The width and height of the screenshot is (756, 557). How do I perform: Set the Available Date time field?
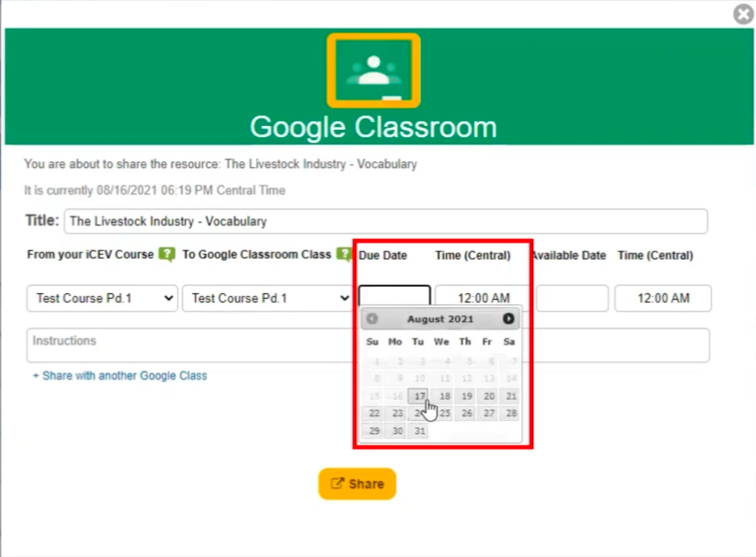(x=663, y=298)
